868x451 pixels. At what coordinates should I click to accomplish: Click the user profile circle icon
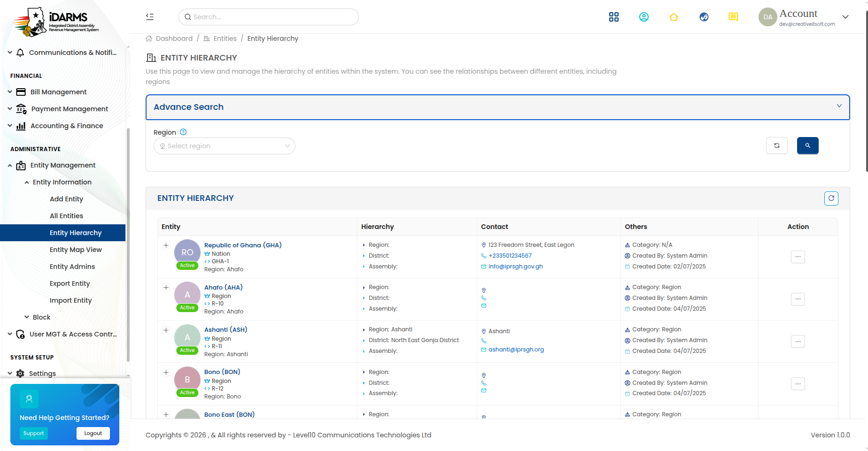(x=643, y=17)
